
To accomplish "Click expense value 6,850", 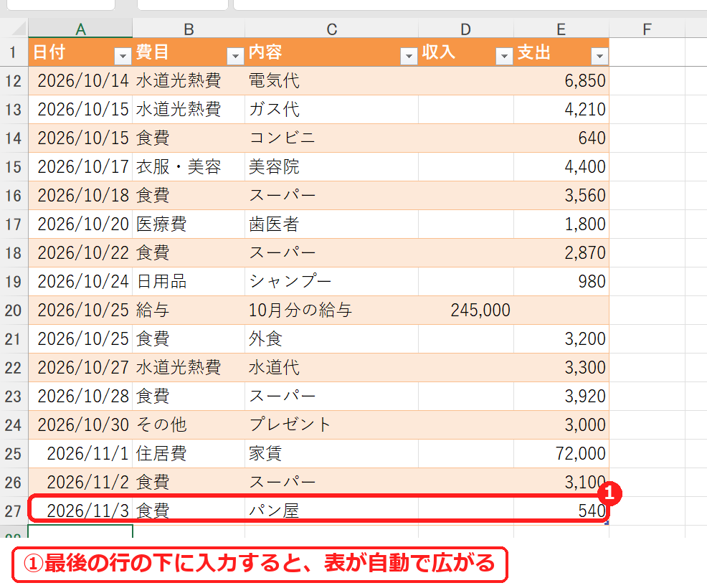I will click(x=561, y=81).
